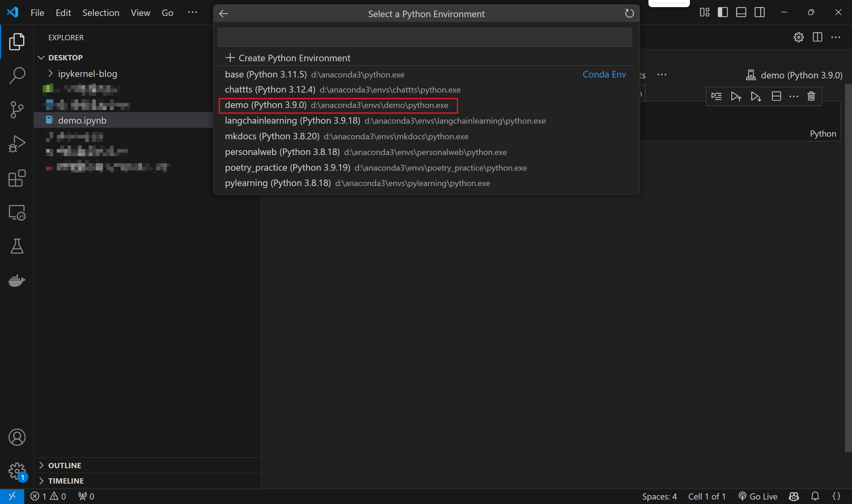Toggle the Secondary Side Bar
The height and width of the screenshot is (504, 852).
click(760, 12)
